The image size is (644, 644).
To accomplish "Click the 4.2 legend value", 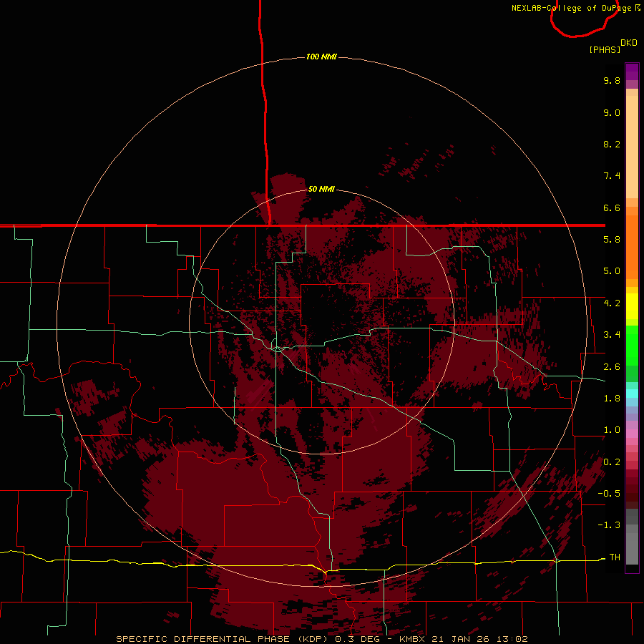I will tap(612, 303).
